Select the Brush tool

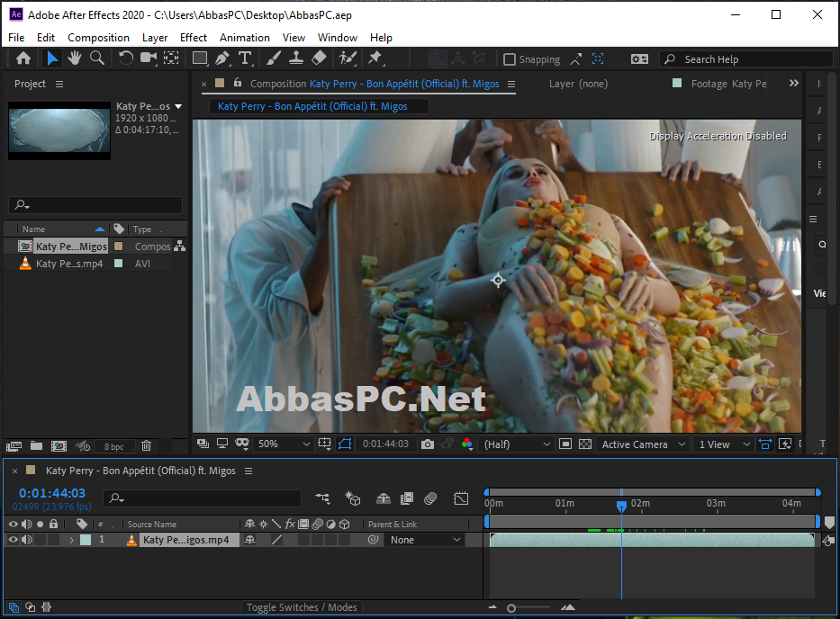coord(274,58)
